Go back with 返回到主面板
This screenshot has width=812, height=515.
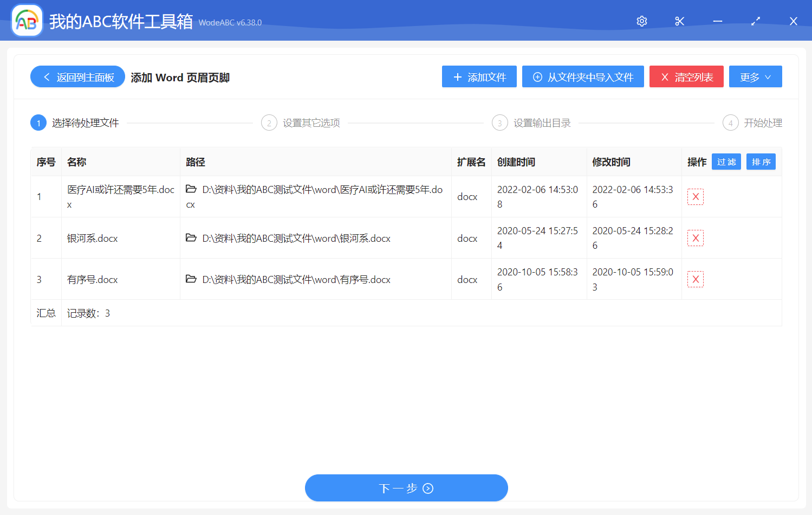[x=78, y=77]
